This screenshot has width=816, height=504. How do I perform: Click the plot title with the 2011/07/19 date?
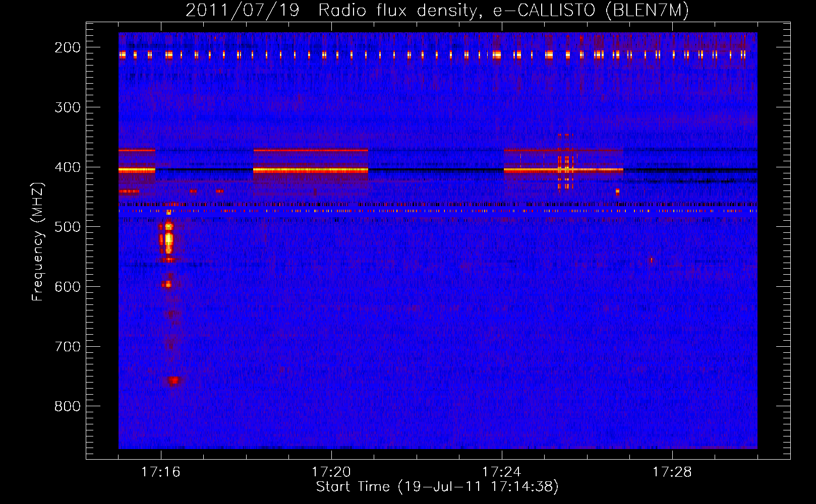[437, 10]
